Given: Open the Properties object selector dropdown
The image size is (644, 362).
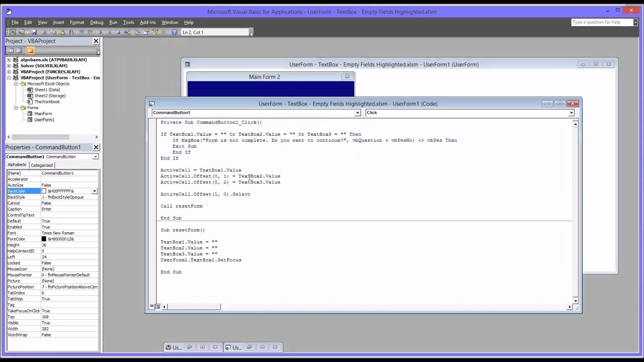Looking at the screenshot, I should (x=95, y=157).
